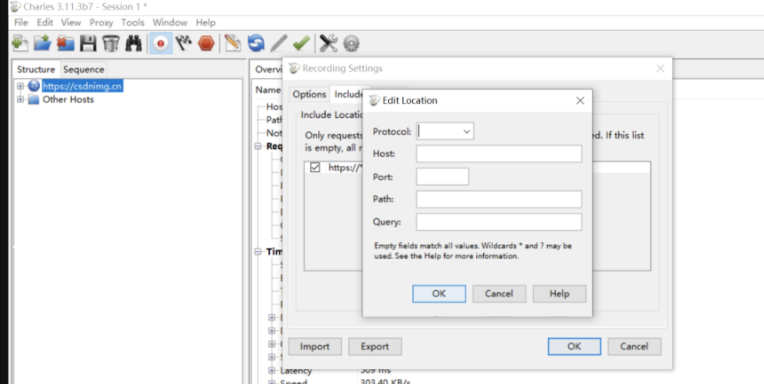Expand the Other Hosts tree node

click(x=20, y=99)
